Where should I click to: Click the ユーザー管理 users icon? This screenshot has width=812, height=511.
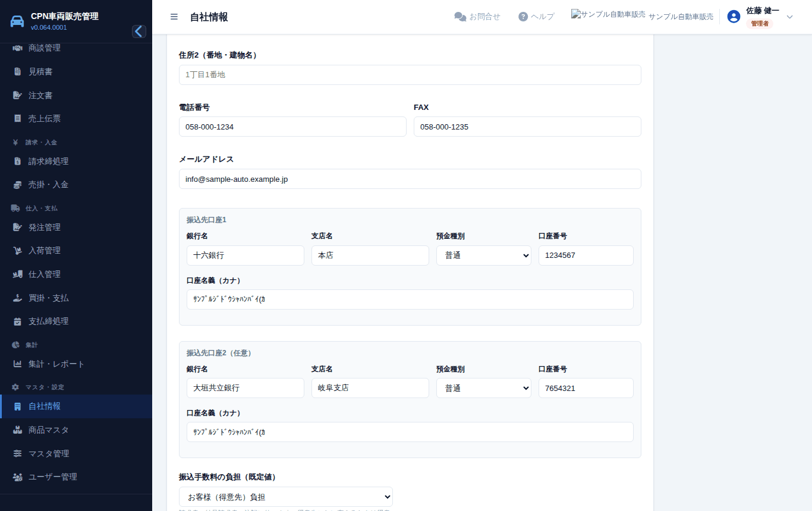(x=18, y=477)
